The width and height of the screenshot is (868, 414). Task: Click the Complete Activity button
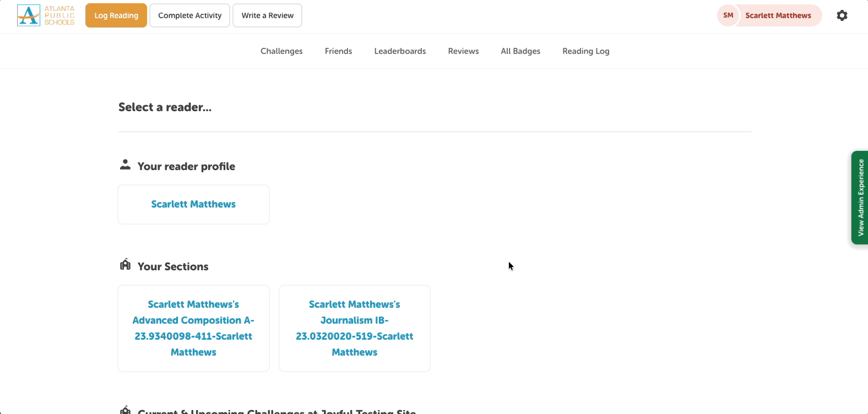pyautogui.click(x=189, y=15)
